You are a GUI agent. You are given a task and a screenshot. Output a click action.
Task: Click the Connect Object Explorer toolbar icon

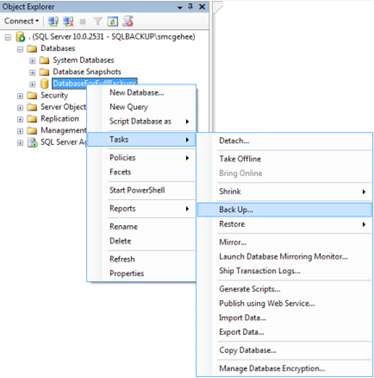point(53,21)
